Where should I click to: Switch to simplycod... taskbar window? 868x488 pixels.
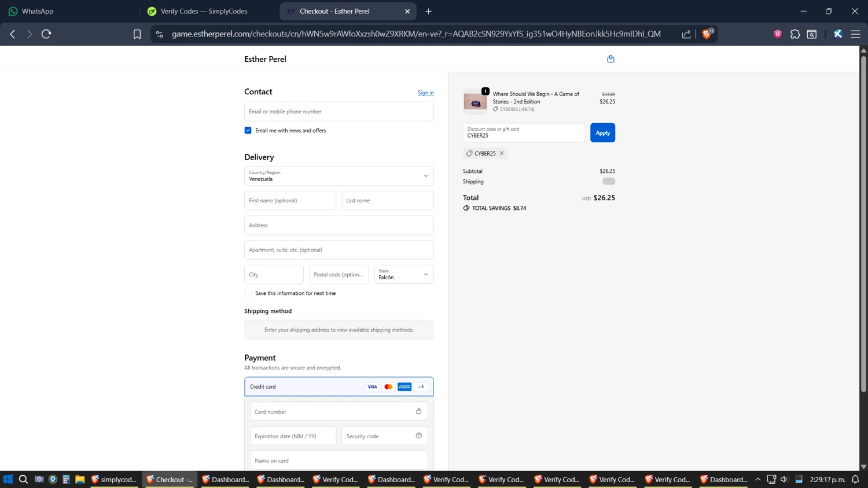[114, 479]
